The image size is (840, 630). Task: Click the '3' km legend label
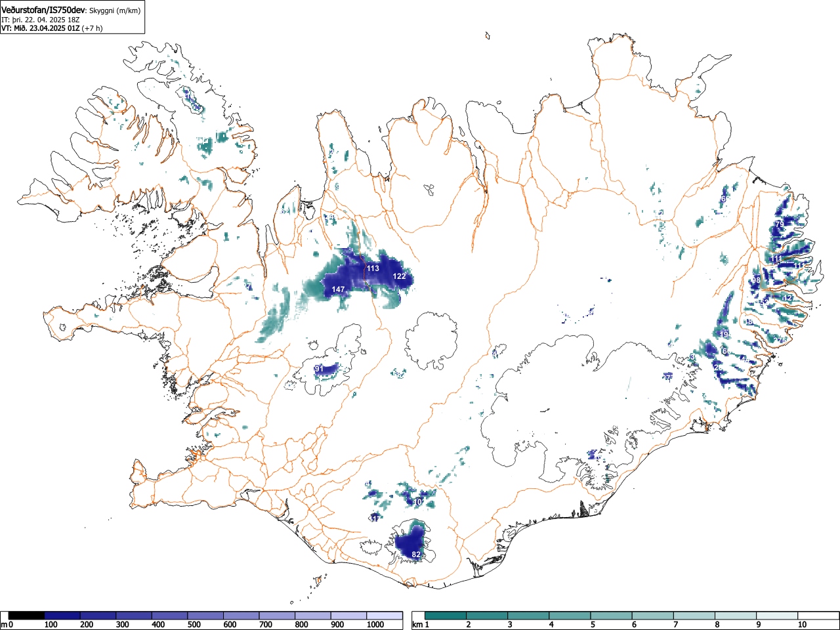coord(510,625)
